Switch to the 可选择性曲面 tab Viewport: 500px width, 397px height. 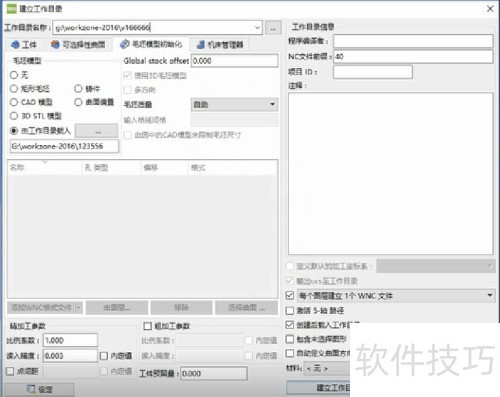[78, 44]
